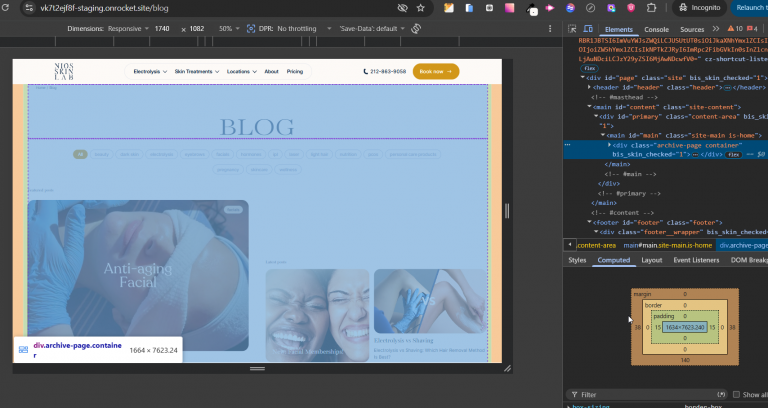Image resolution: width=768 pixels, height=408 pixels.
Task: Open the Dimensions Responsive dropdown
Action: [x=128, y=28]
